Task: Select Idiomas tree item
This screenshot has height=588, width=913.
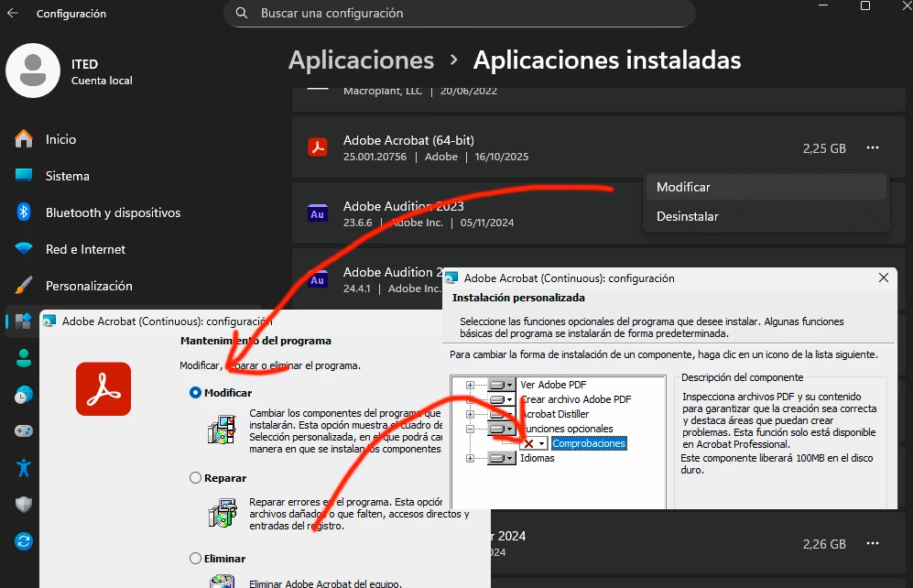Action: coord(537,458)
